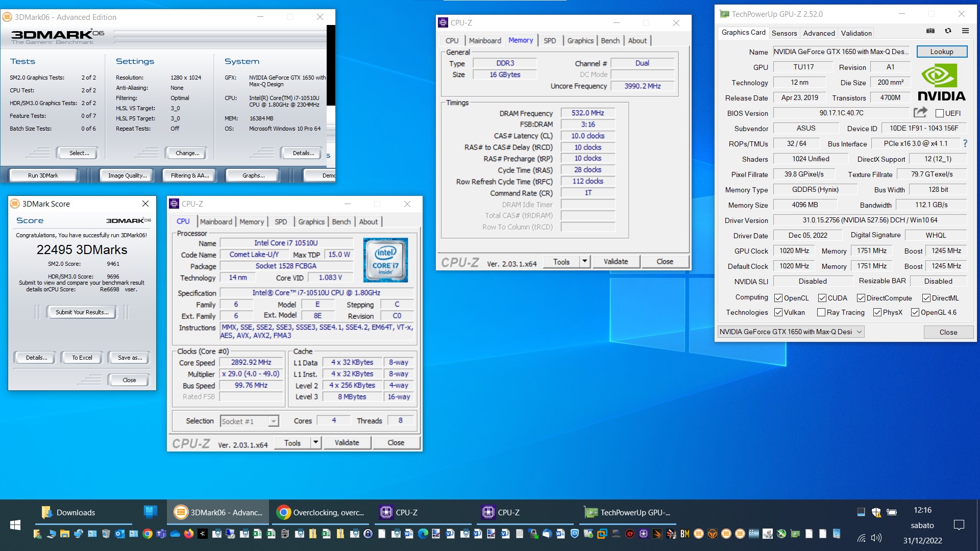Click the Intel Core i7 badge in CPU-Z
980x551 pixels.
tap(385, 260)
